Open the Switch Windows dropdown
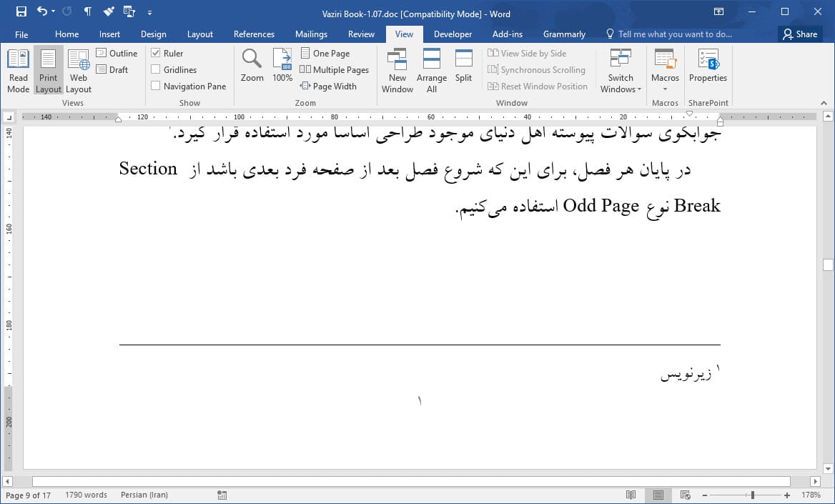The image size is (835, 504). pyautogui.click(x=620, y=69)
